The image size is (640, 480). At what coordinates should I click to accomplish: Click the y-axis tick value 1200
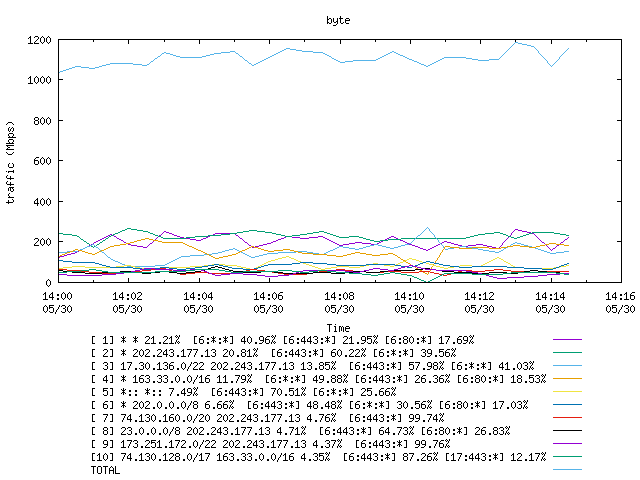coord(39,40)
